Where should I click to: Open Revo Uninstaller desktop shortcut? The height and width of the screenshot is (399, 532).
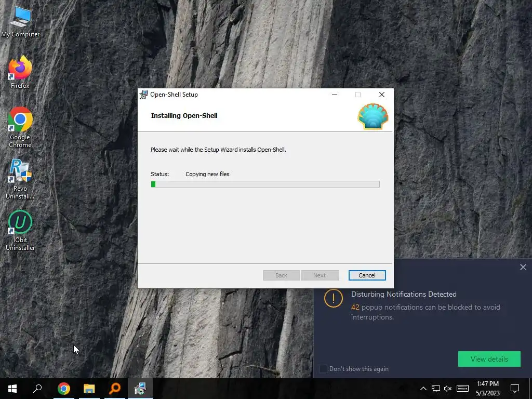(x=20, y=179)
